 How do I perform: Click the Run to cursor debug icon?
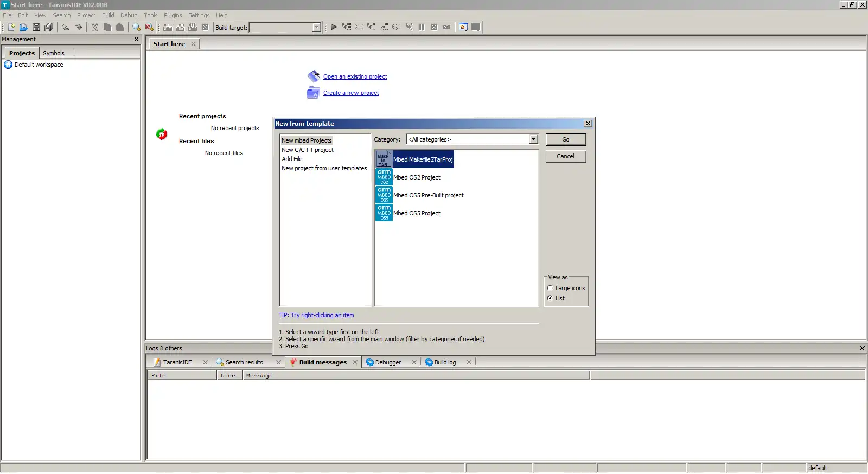point(346,27)
